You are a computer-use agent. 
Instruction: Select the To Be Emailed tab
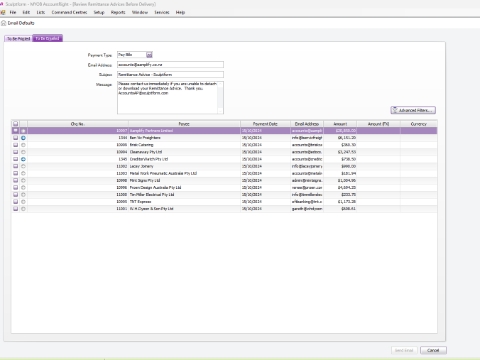click(x=47, y=38)
